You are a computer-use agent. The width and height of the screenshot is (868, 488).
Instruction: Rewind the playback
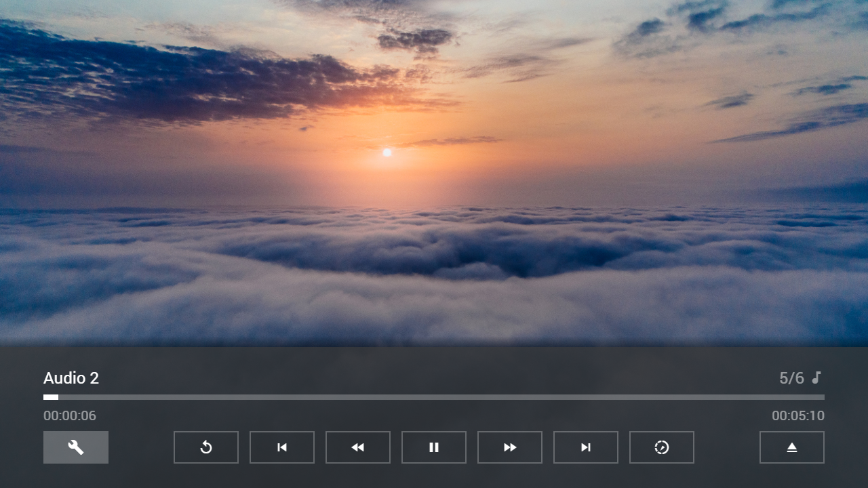click(358, 447)
